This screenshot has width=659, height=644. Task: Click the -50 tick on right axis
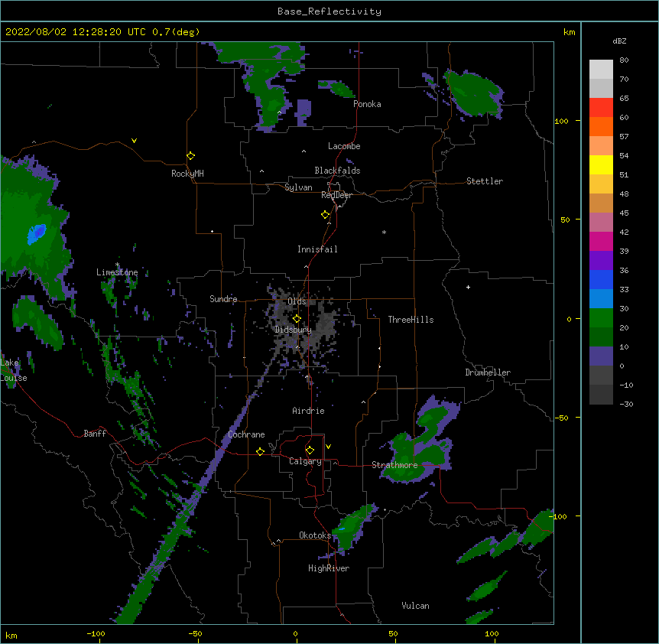point(561,418)
